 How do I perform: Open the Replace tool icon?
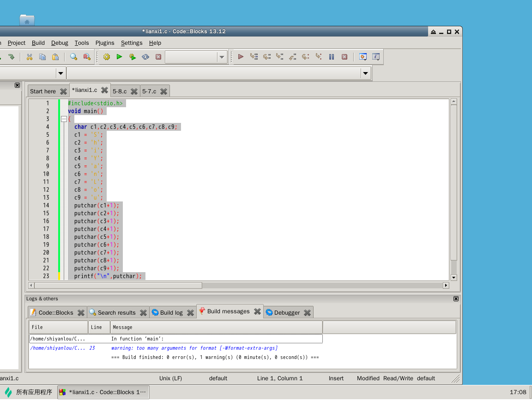click(x=87, y=57)
